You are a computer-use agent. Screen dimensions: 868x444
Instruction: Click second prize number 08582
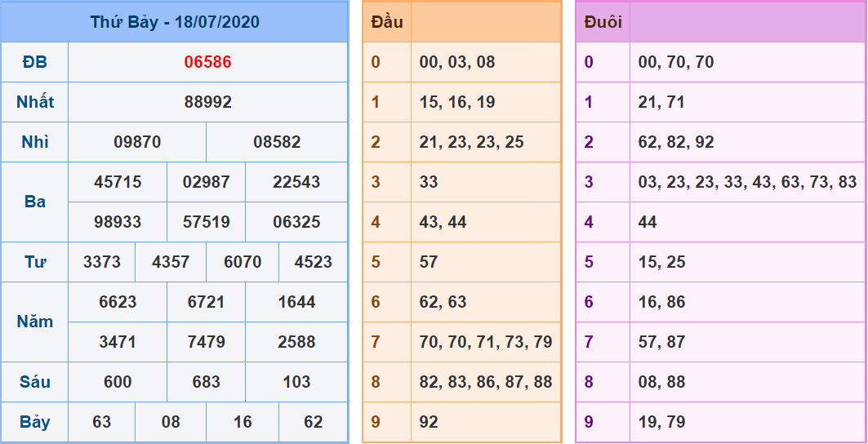click(277, 142)
